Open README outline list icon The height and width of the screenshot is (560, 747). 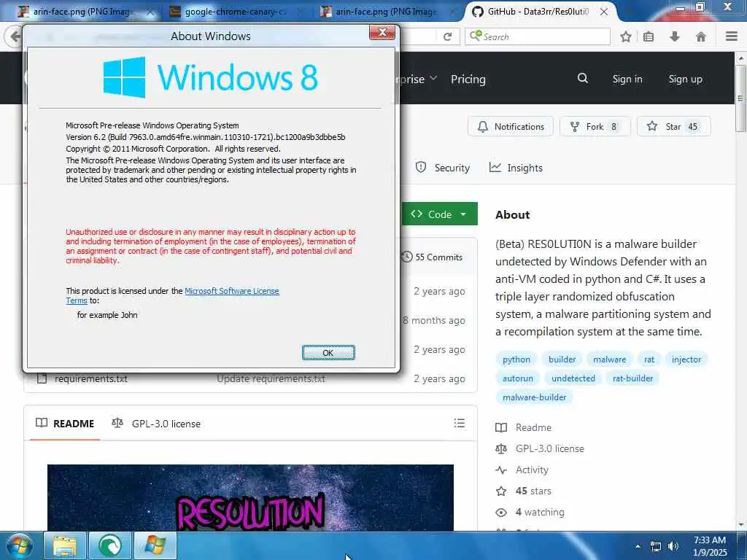(460, 423)
